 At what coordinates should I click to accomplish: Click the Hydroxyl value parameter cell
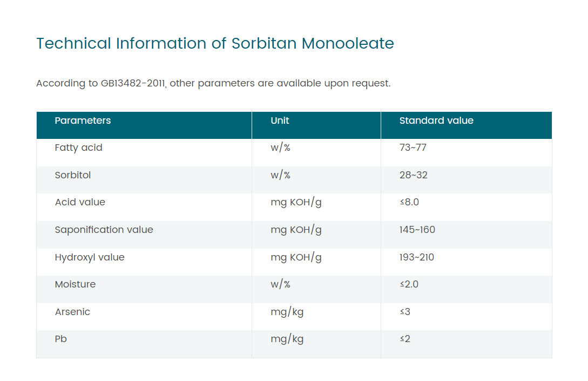[90, 257]
